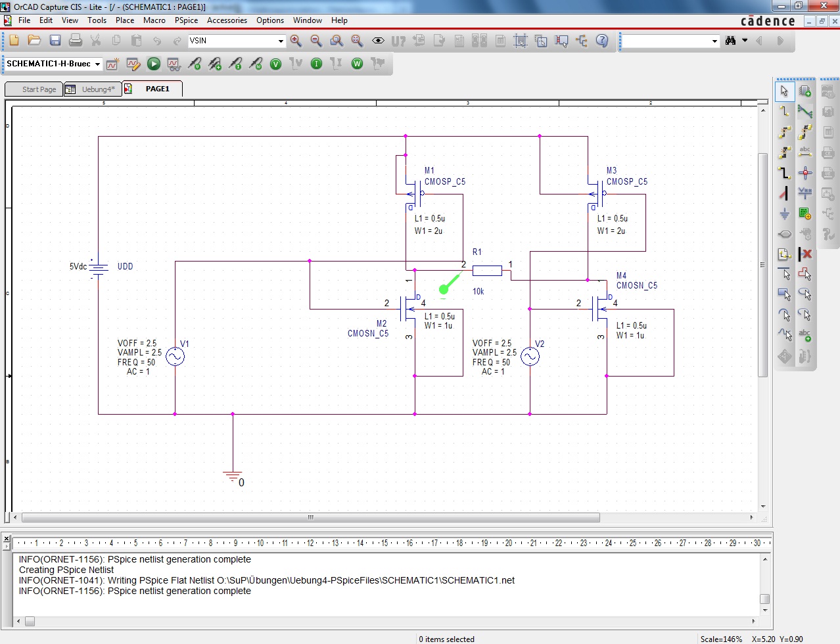Image resolution: width=840 pixels, height=644 pixels.
Task: Select Place Ellipse tool
Action: pyautogui.click(x=805, y=295)
